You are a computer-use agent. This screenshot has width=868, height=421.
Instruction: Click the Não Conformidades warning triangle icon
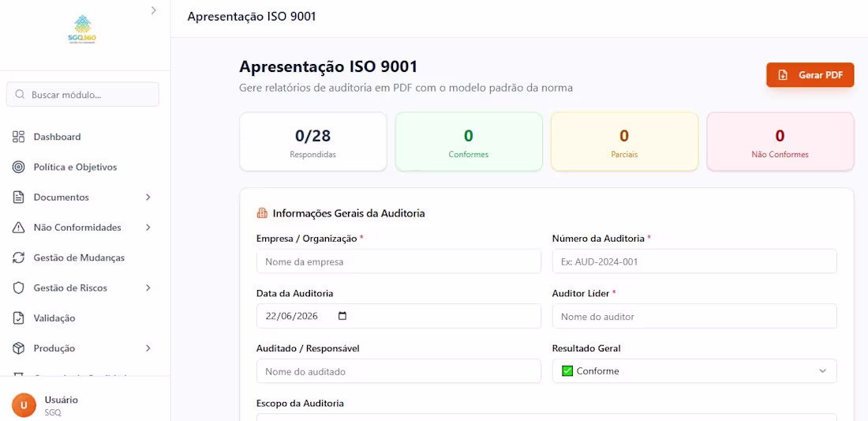[19, 227]
